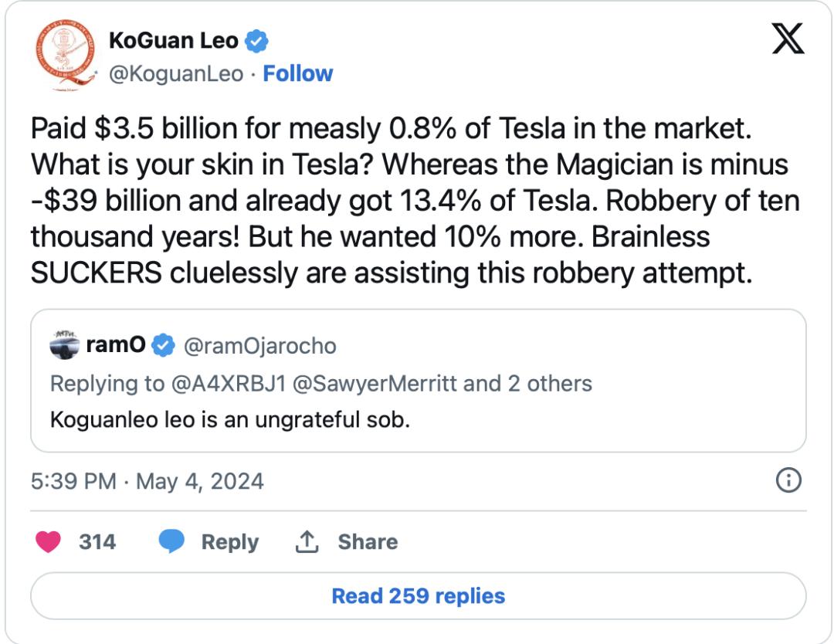This screenshot has width=834, height=644.
Task: Click KoGuan Leo's verified badge
Action: (x=256, y=40)
